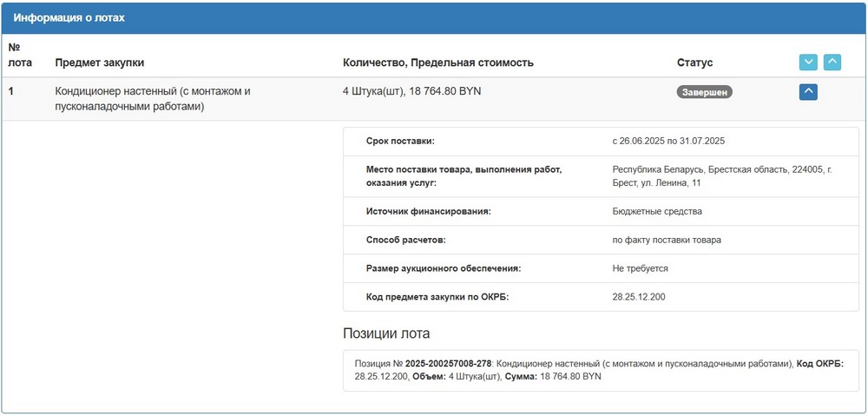Click the "Информация о лотах" panel header
Screen dimensions: 868x416
point(69,17)
